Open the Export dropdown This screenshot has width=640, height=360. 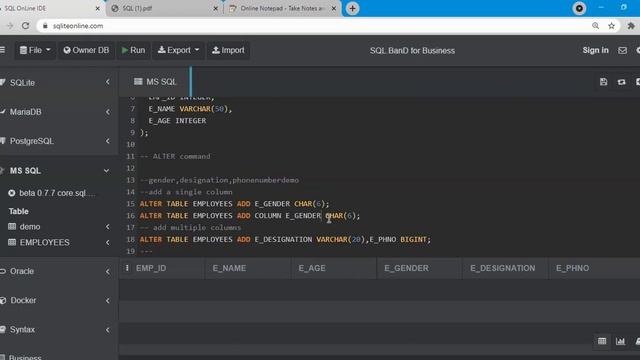178,50
